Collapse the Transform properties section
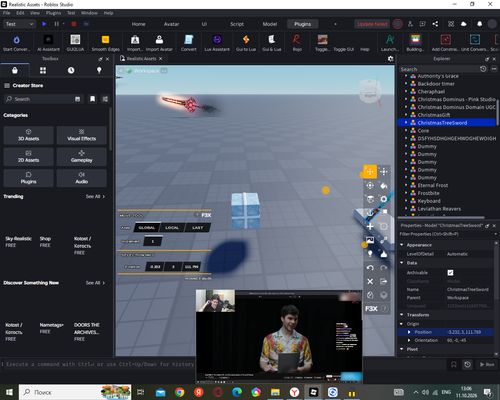Image resolution: width=500 pixels, height=400 pixels. 402,315
